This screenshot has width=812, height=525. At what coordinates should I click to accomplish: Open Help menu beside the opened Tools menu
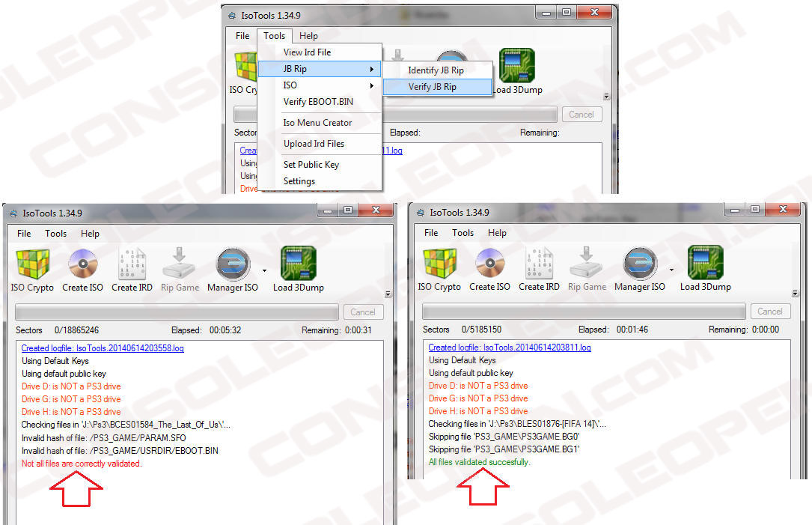[308, 36]
